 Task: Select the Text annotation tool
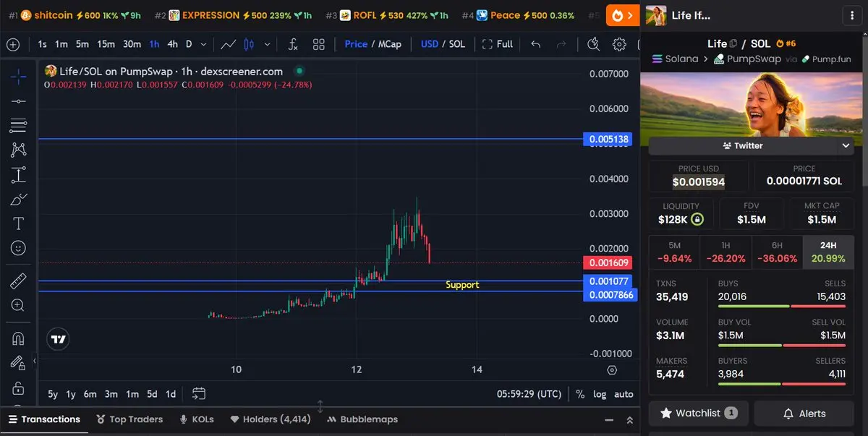[18, 223]
